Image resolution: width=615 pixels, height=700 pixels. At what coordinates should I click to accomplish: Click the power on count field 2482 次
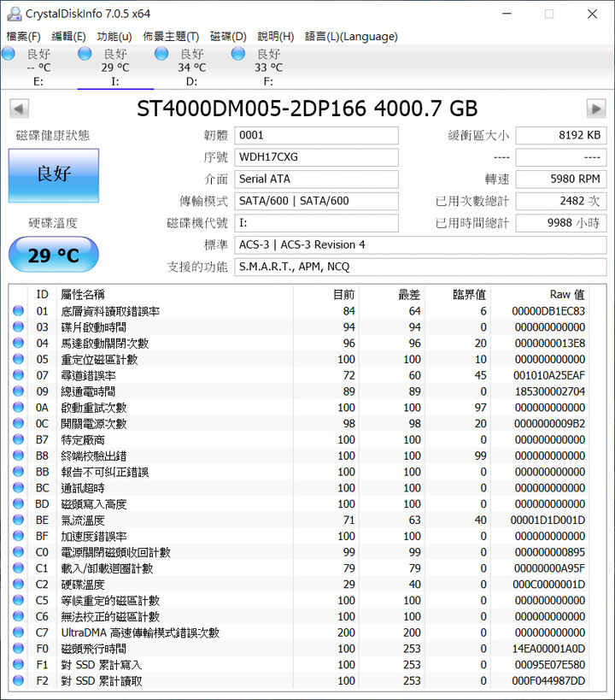(x=561, y=201)
